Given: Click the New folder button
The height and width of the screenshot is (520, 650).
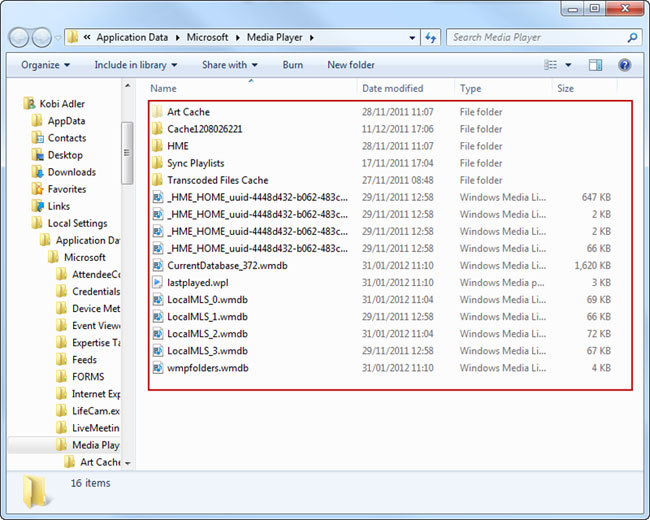Looking at the screenshot, I should (351, 65).
